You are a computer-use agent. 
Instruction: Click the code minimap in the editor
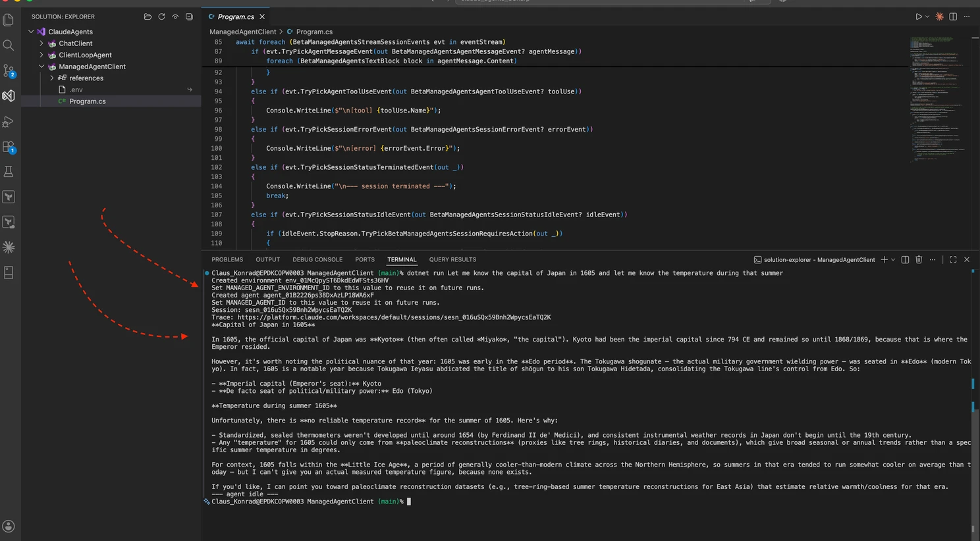[x=938, y=99]
